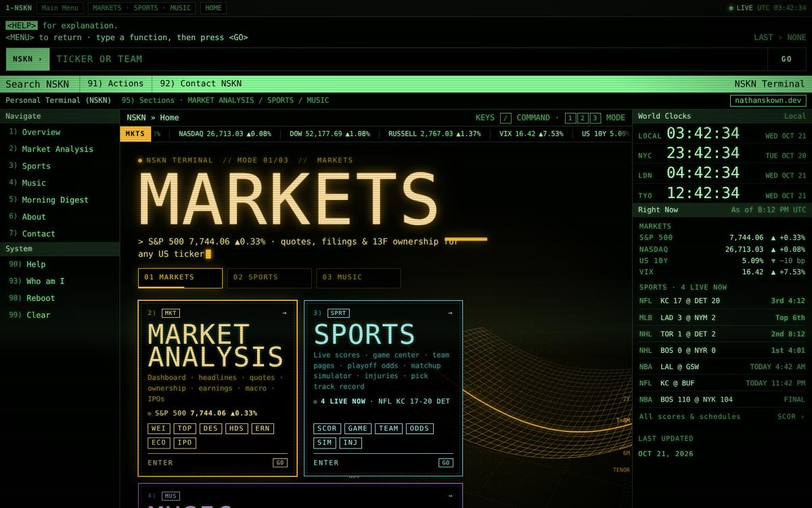Open MUSIC in the top bar
Screen dimensions: 812x508
180,8
